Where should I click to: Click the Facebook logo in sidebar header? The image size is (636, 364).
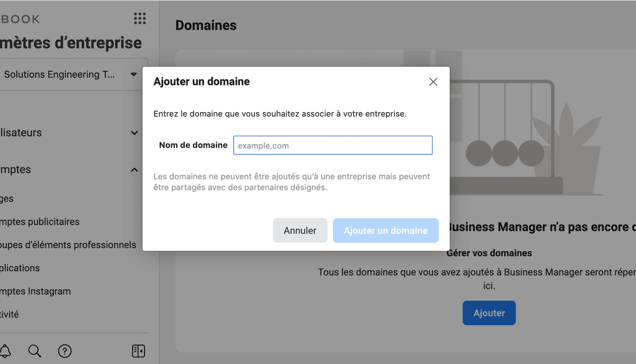pos(20,19)
